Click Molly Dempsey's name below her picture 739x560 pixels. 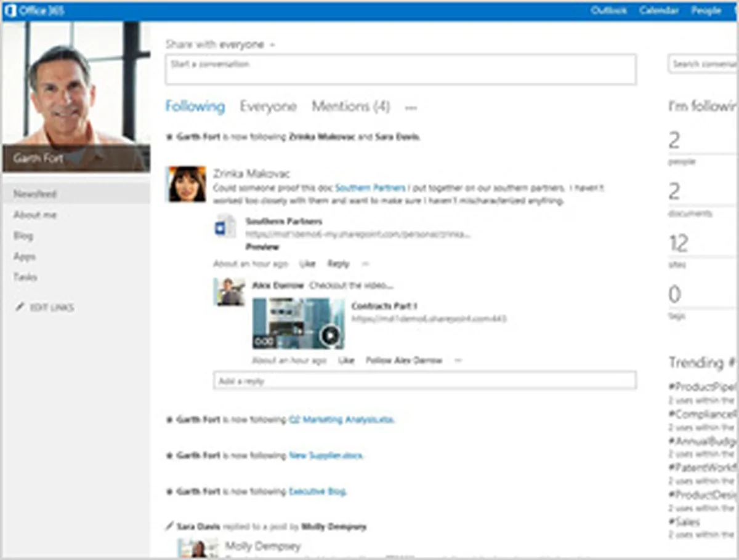click(262, 546)
